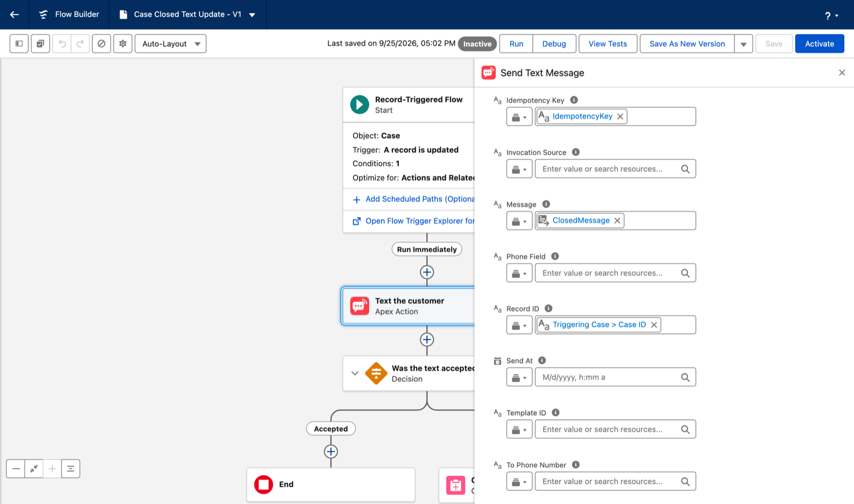The height and width of the screenshot is (504, 854).
Task: Clear the Triggering Case > Case ID pill
Action: tap(654, 325)
